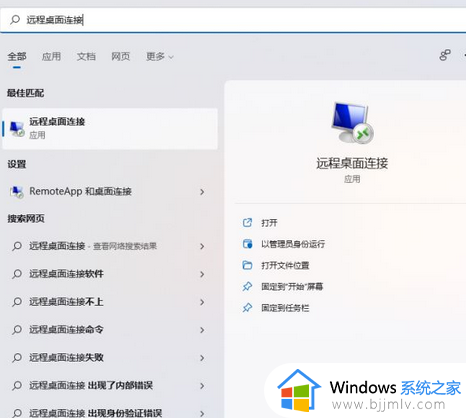Click the Remote Desktop icon in best match row
466x418 pixels.
pos(17,129)
